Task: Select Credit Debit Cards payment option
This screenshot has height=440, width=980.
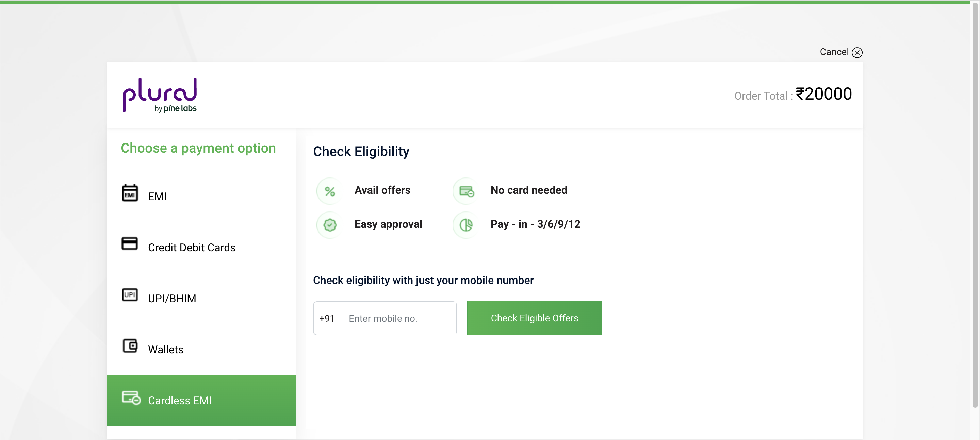Action: (x=202, y=248)
